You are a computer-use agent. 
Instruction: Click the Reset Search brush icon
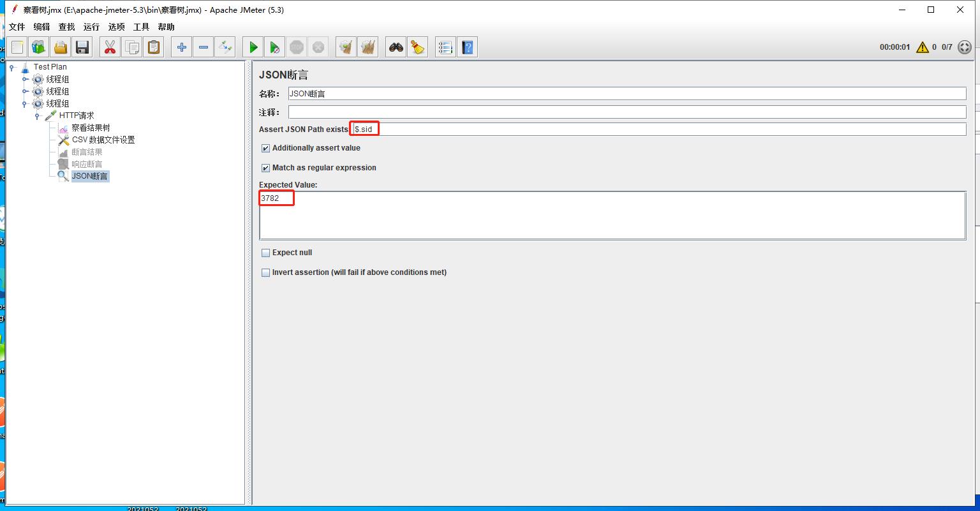[x=418, y=47]
